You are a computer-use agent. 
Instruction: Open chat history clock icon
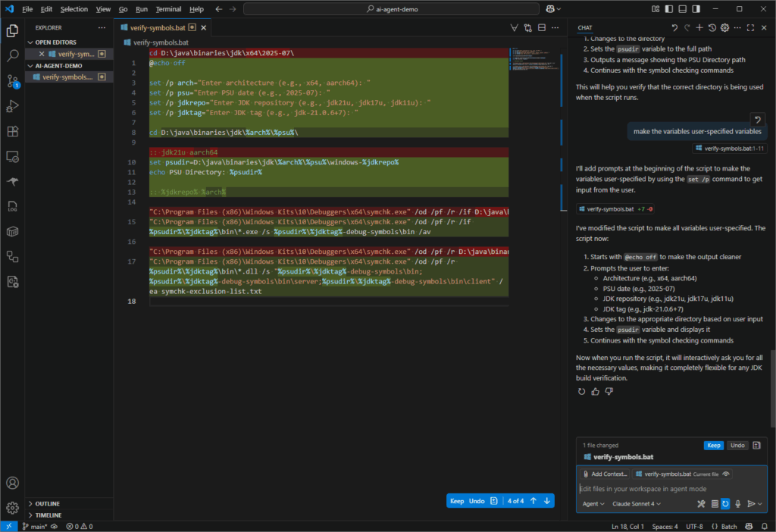point(712,27)
